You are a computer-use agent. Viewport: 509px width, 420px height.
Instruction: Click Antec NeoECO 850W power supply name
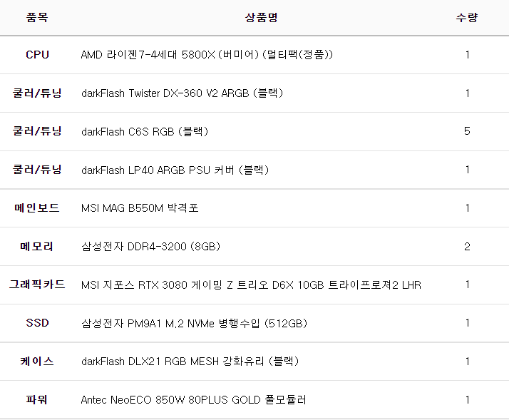[x=194, y=400]
